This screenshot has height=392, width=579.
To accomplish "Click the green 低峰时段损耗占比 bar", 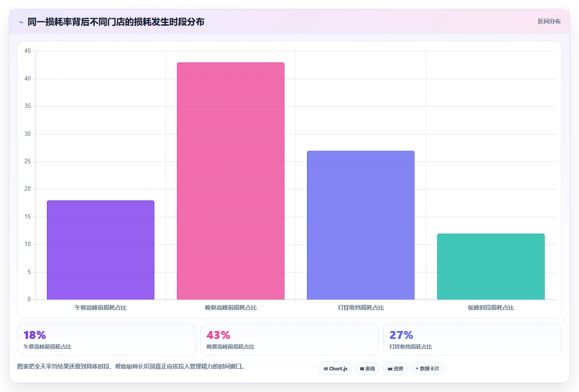I will 491,267.
